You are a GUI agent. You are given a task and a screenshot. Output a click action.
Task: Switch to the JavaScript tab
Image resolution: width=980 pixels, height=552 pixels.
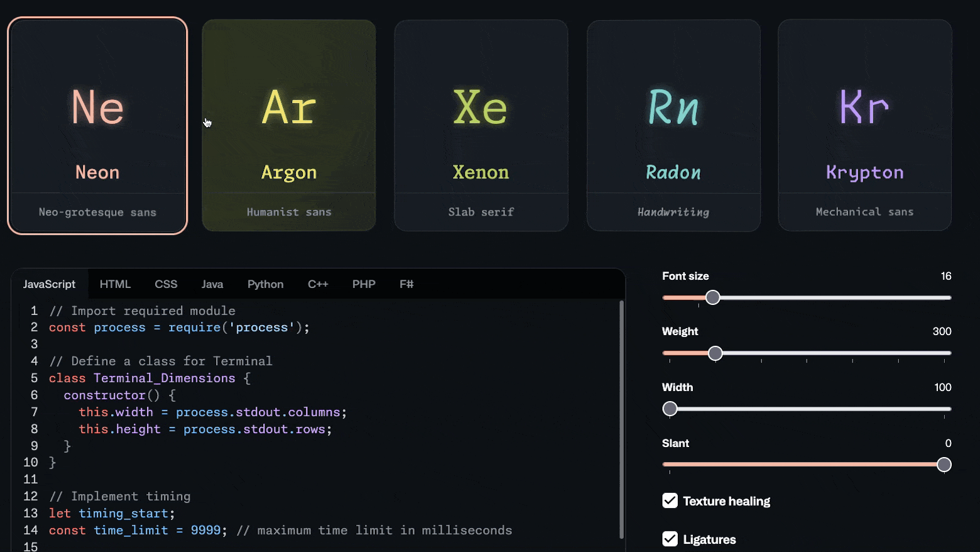coord(49,284)
